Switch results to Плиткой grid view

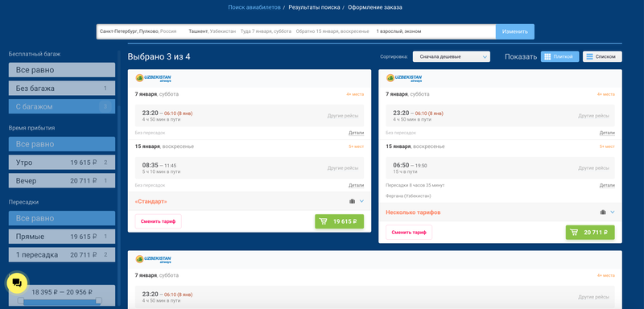pos(559,56)
